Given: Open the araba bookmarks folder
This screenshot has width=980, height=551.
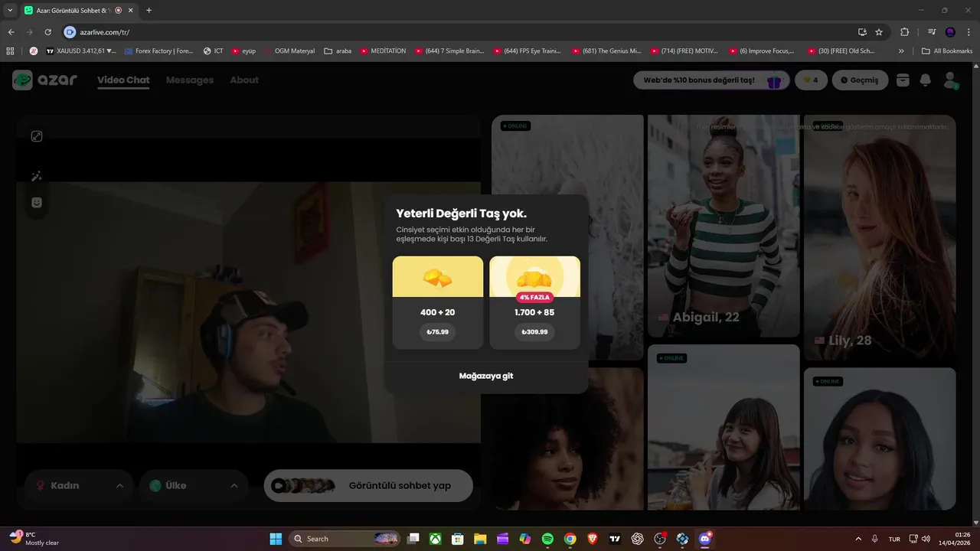Looking at the screenshot, I should click(x=338, y=51).
